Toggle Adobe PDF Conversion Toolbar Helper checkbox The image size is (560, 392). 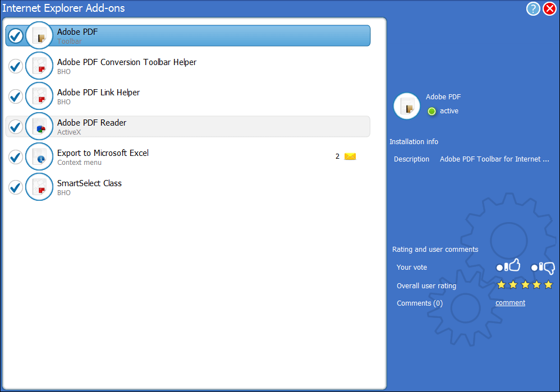coord(16,66)
